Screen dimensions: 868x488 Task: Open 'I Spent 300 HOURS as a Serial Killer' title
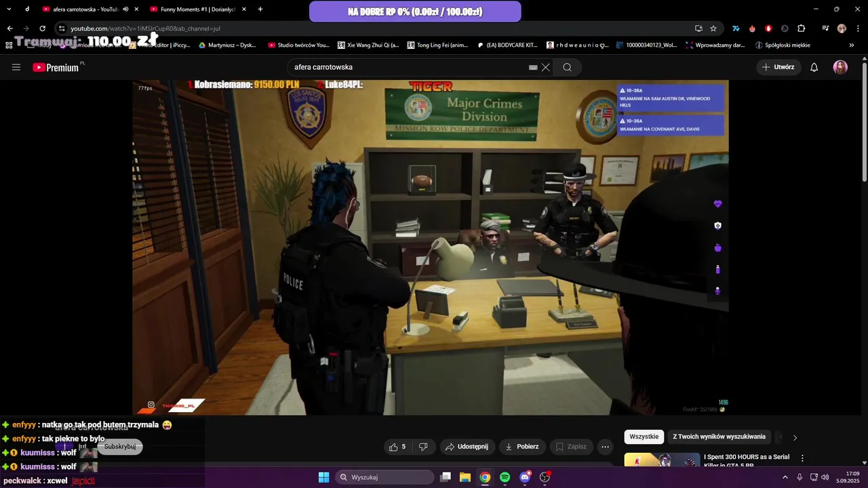pyautogui.click(x=747, y=460)
